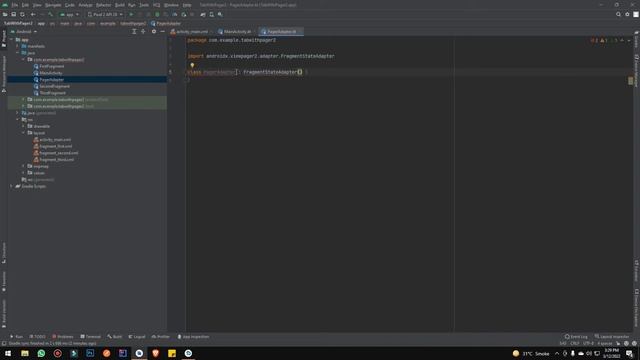Expand the mipmap folder
Viewport: 640px width, 360px height.
click(23, 166)
